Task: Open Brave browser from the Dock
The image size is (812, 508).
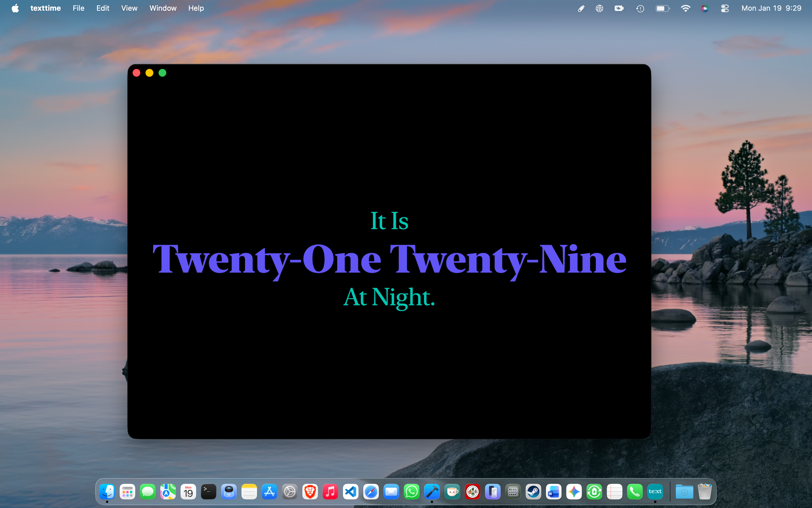Action: tap(310, 492)
